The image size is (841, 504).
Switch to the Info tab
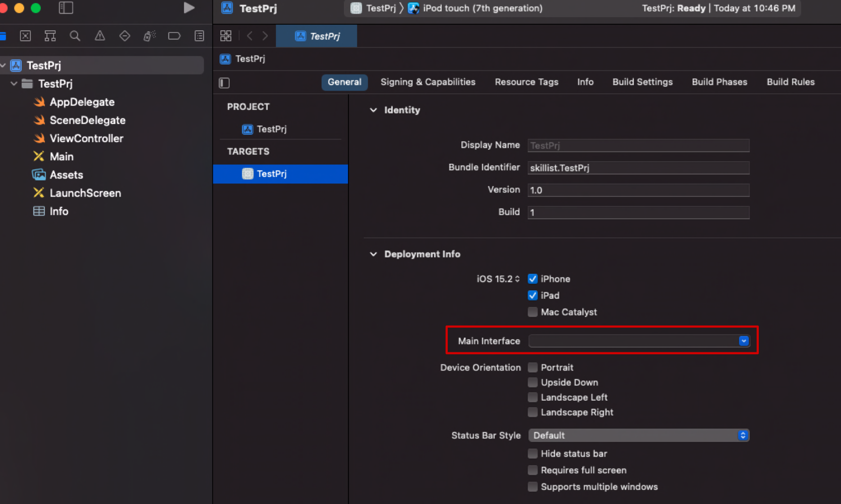point(585,82)
